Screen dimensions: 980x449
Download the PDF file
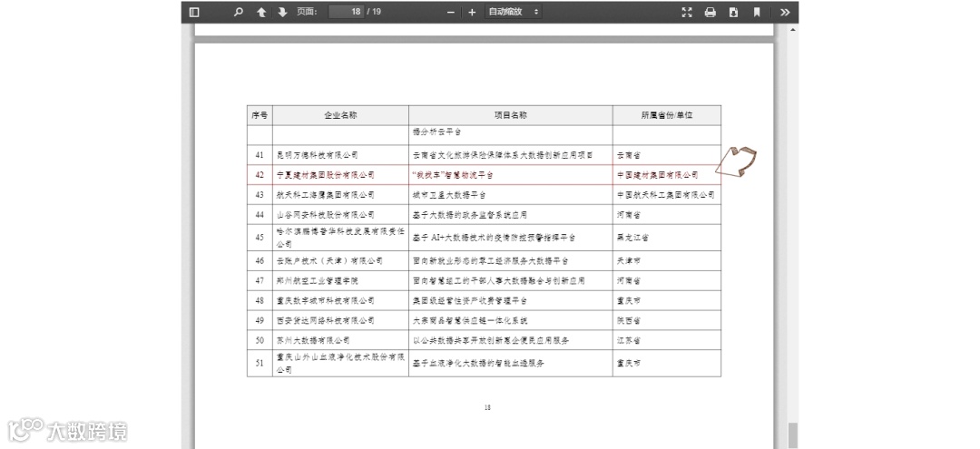[734, 12]
